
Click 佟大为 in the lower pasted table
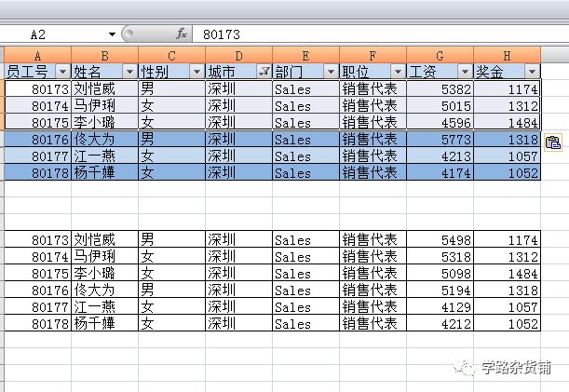point(94,290)
